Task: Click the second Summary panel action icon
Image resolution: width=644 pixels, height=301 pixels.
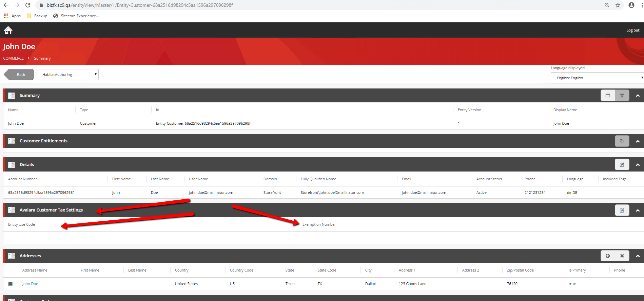Action: [x=622, y=96]
